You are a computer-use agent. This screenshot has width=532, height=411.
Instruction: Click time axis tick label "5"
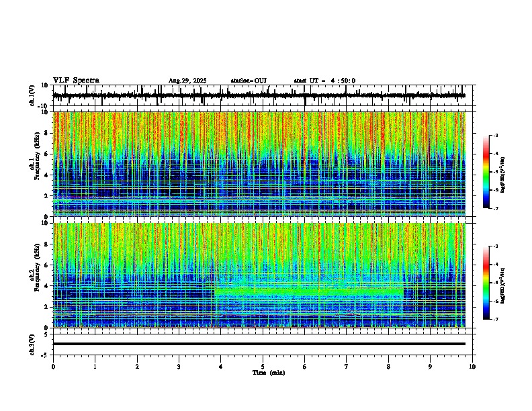(x=263, y=367)
